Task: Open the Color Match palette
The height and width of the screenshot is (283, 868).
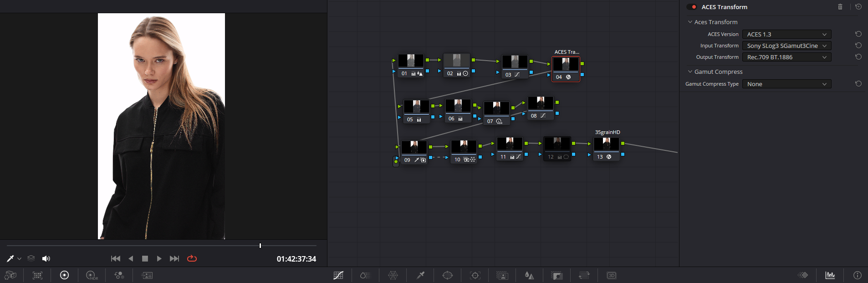Action: point(37,275)
